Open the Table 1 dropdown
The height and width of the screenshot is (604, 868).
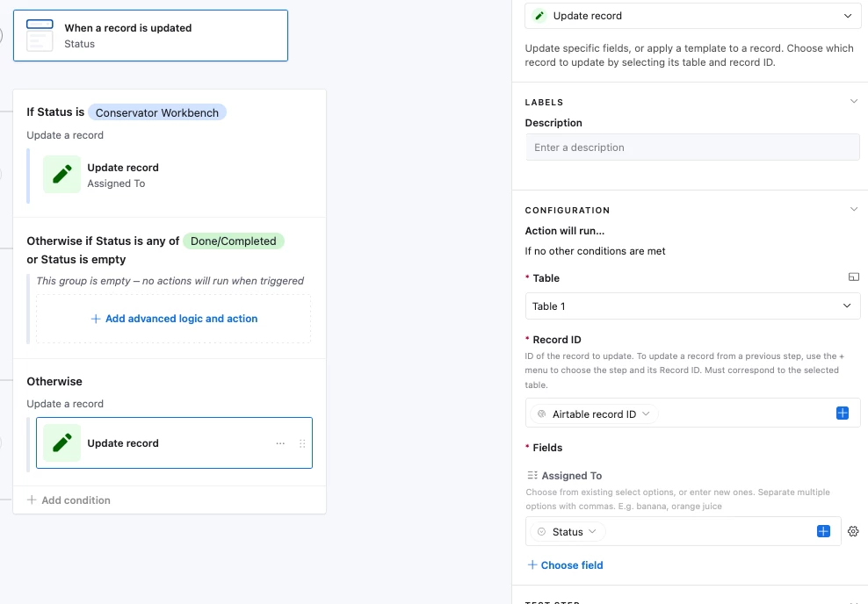coord(692,306)
